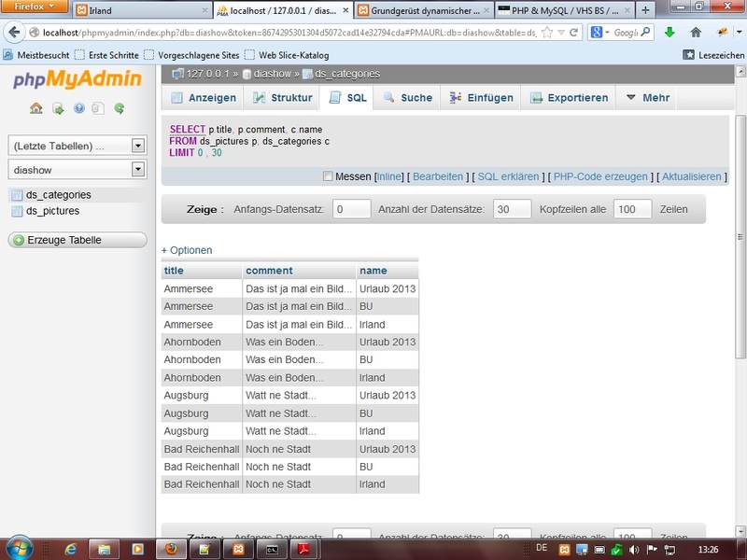Click the ds_pictures table icon
The height and width of the screenshot is (560, 747).
[17, 211]
